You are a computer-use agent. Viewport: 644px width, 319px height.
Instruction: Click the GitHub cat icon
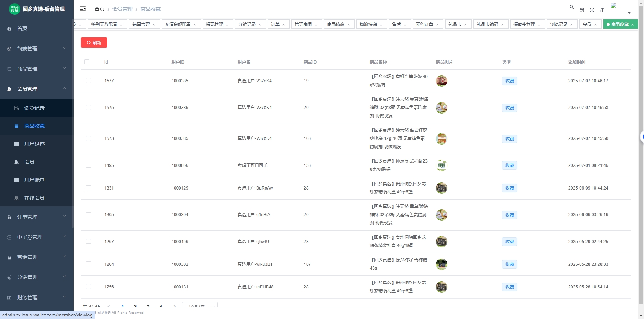(x=582, y=10)
